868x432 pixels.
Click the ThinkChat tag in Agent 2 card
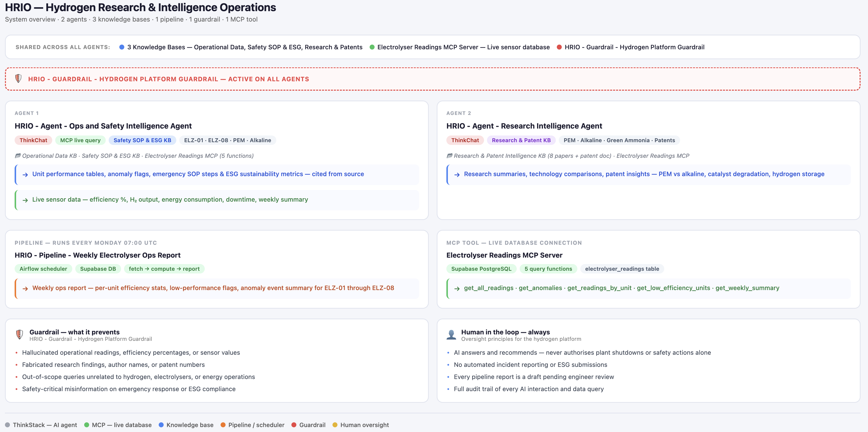(465, 140)
